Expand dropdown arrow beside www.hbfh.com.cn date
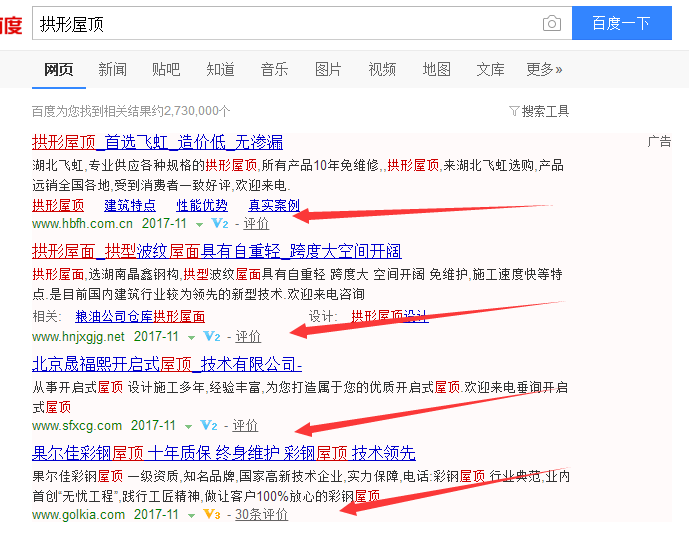Screen dimensions: 689x545 [x=199, y=225]
